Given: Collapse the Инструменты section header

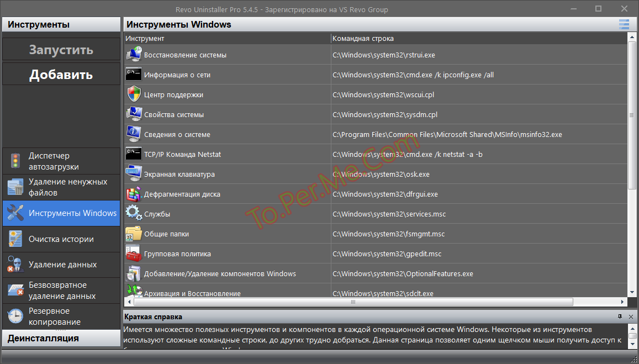Looking at the screenshot, I should click(x=61, y=24).
